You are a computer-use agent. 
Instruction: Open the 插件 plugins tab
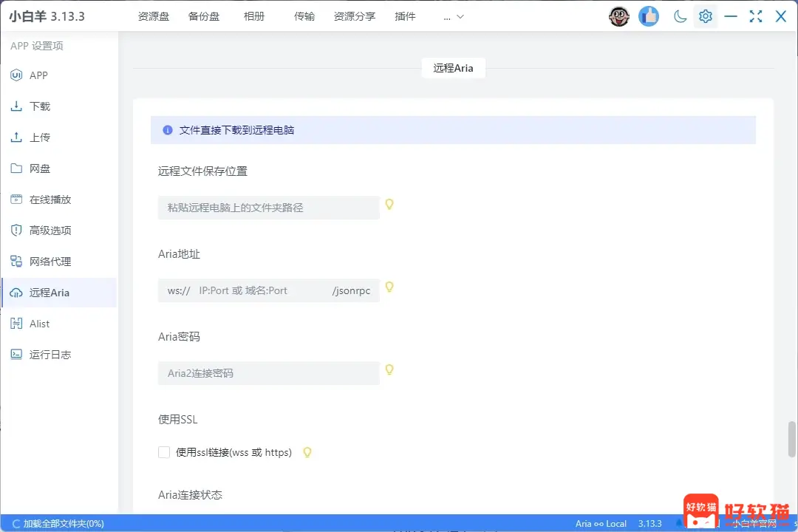(405, 16)
